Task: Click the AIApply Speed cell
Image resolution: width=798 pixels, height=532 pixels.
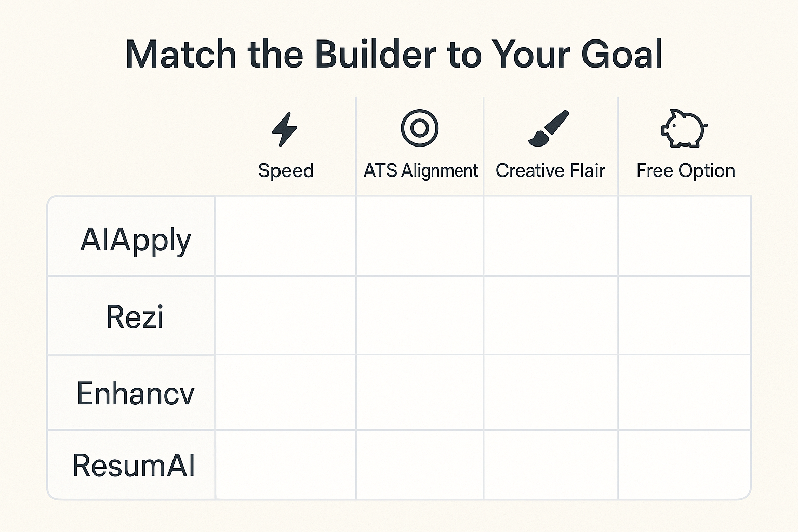Action: (286, 236)
